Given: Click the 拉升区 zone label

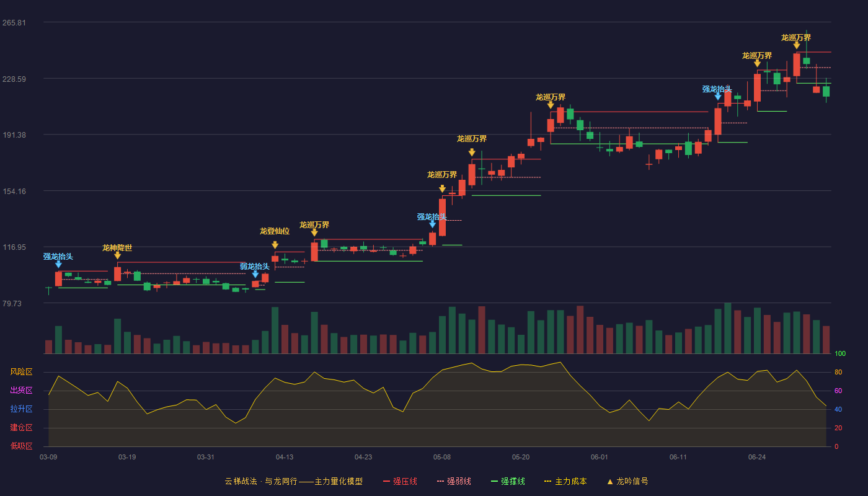Looking at the screenshot, I should [x=21, y=409].
